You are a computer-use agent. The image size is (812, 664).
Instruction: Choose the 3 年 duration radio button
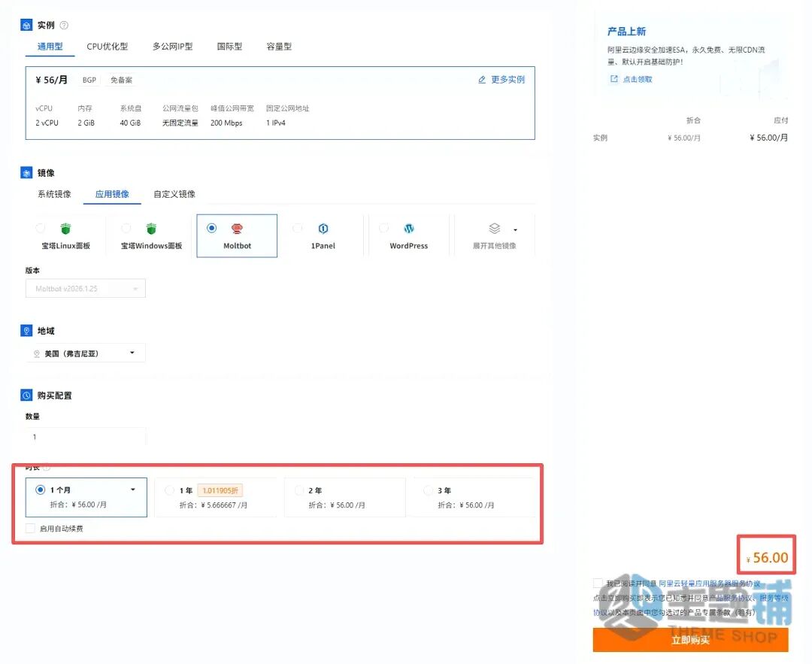[x=428, y=490]
